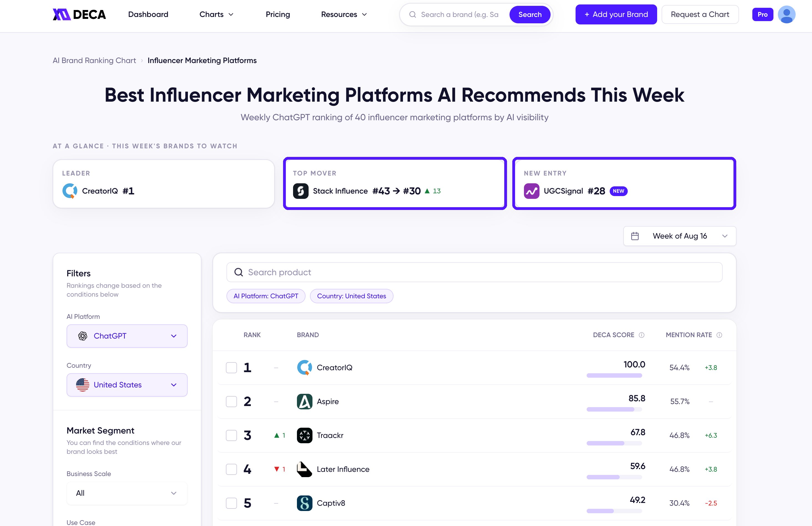
Task: Tick the CreatorIQ row checkbox
Action: pos(231,368)
